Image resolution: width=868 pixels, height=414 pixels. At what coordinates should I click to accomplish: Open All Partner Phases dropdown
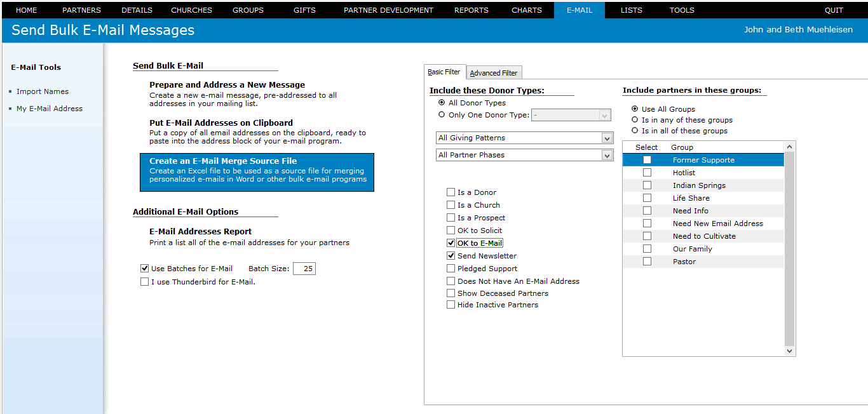tap(524, 155)
